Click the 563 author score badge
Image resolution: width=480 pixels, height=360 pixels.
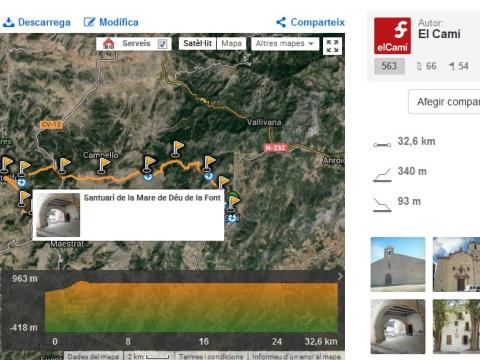(x=389, y=66)
